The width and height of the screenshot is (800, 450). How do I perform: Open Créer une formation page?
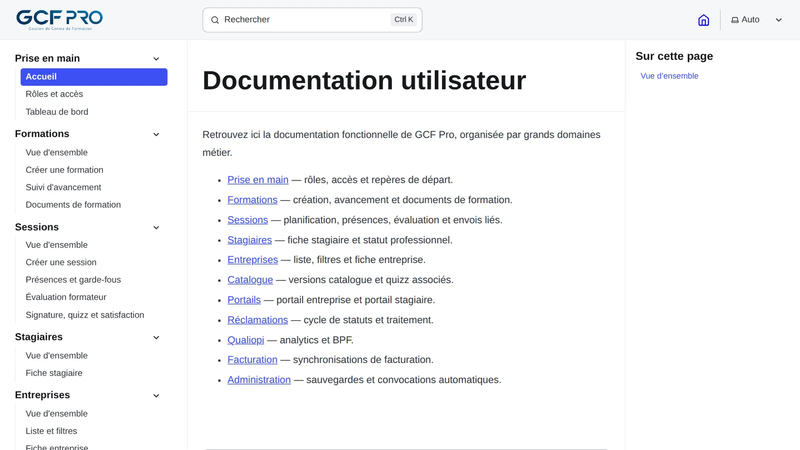[x=64, y=170]
